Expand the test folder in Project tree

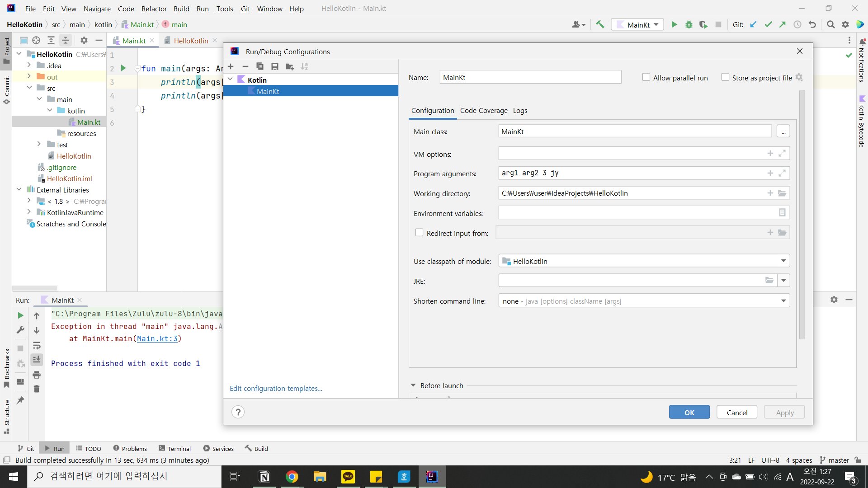(39, 144)
